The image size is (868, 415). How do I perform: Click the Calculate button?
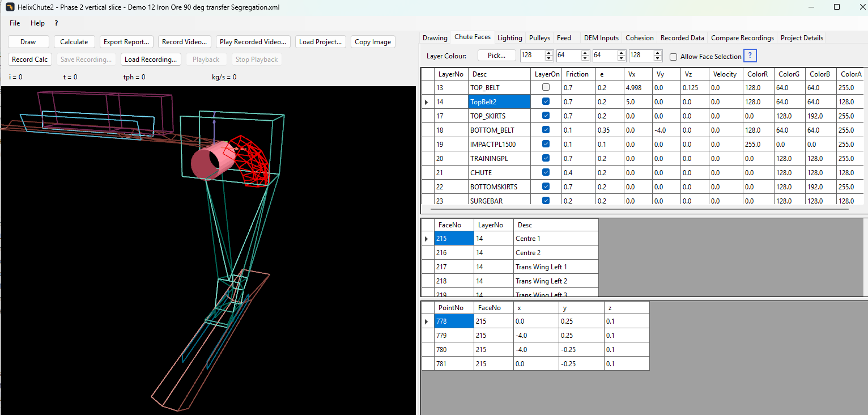pos(74,42)
